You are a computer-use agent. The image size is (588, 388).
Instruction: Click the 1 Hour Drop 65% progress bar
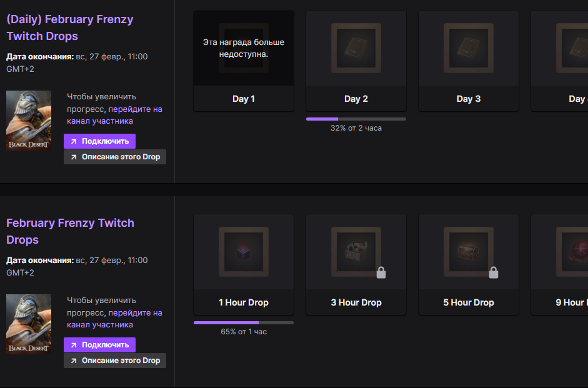tap(243, 322)
